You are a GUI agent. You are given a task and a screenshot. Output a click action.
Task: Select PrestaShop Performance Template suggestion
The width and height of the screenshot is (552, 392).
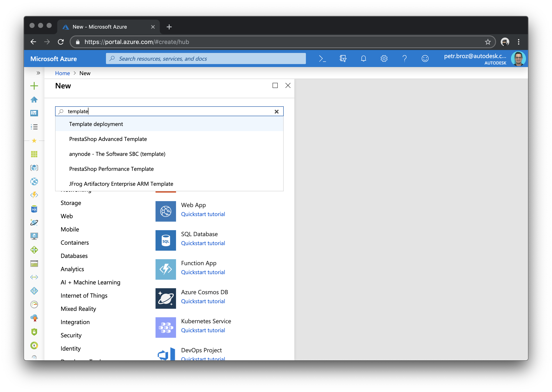click(169, 169)
